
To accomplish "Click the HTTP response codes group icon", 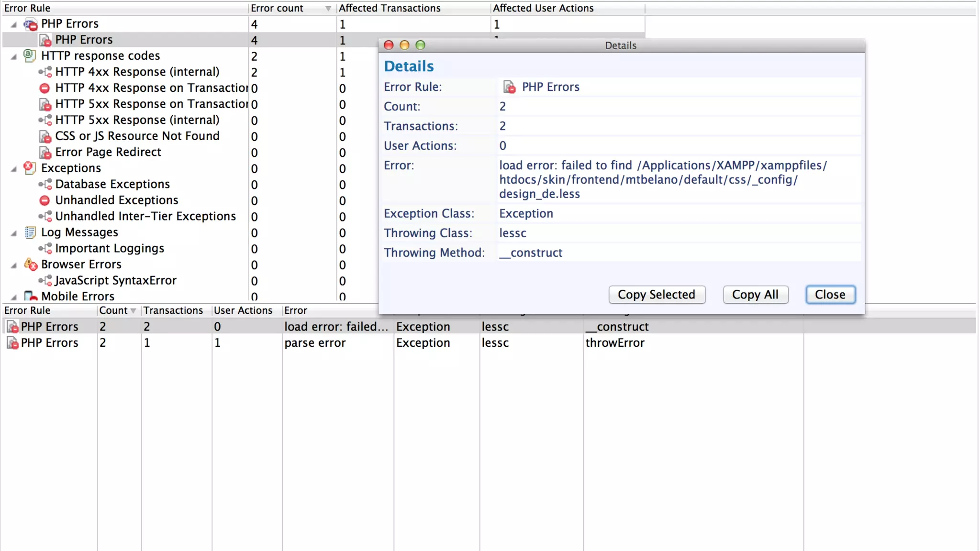I will tap(30, 55).
